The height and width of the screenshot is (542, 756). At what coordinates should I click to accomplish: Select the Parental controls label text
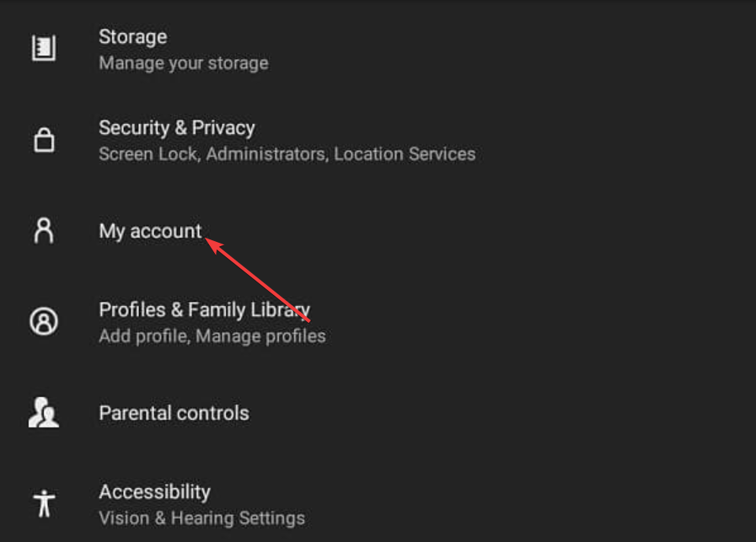tap(174, 413)
